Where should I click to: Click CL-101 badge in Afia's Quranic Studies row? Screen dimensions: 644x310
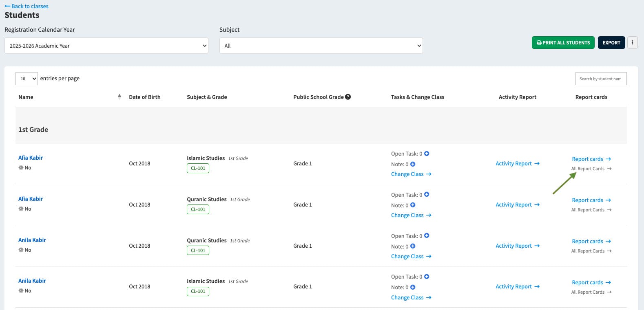tap(198, 209)
